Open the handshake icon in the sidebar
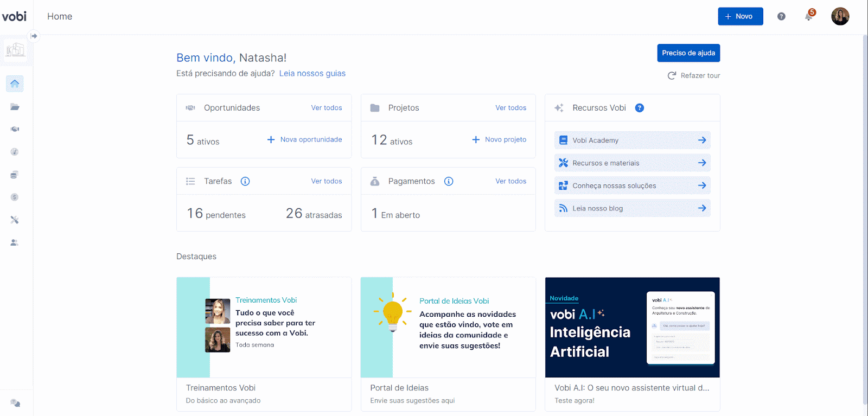The width and height of the screenshot is (868, 416). click(15, 129)
